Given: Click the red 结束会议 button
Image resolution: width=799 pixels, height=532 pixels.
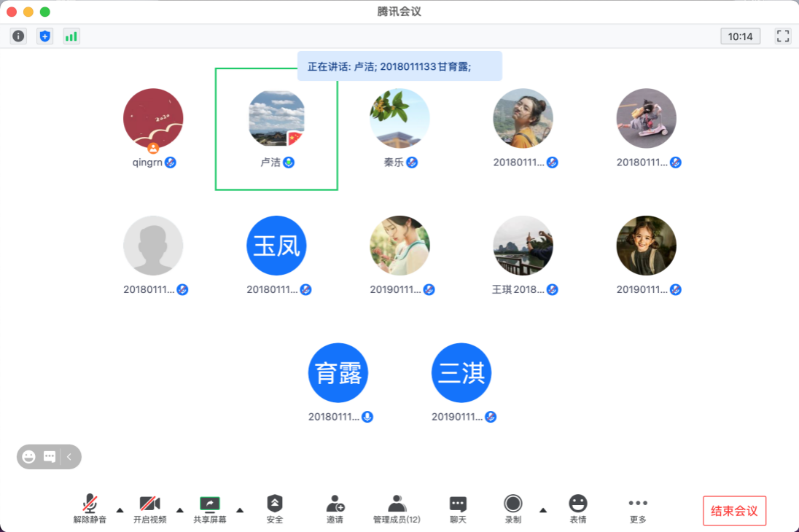Looking at the screenshot, I should (x=734, y=511).
